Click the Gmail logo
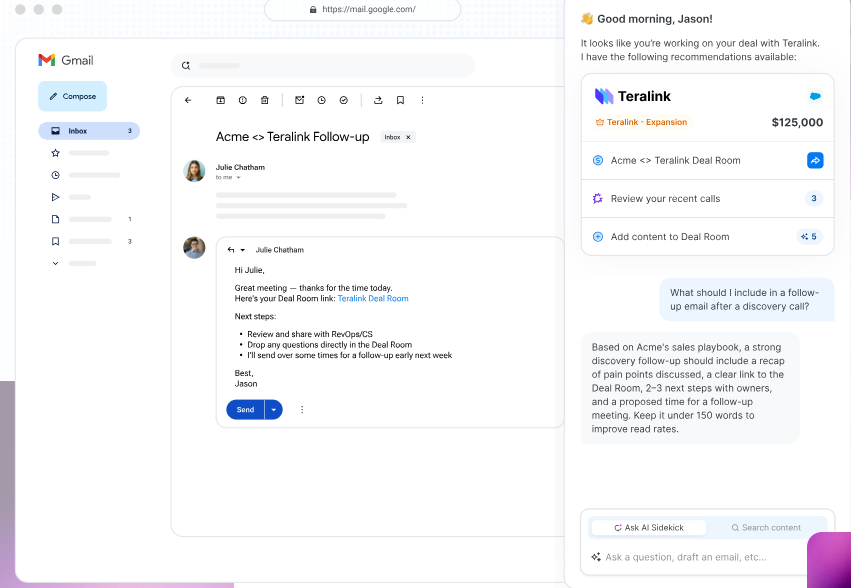This screenshot has width=851, height=588. pyautogui.click(x=66, y=60)
